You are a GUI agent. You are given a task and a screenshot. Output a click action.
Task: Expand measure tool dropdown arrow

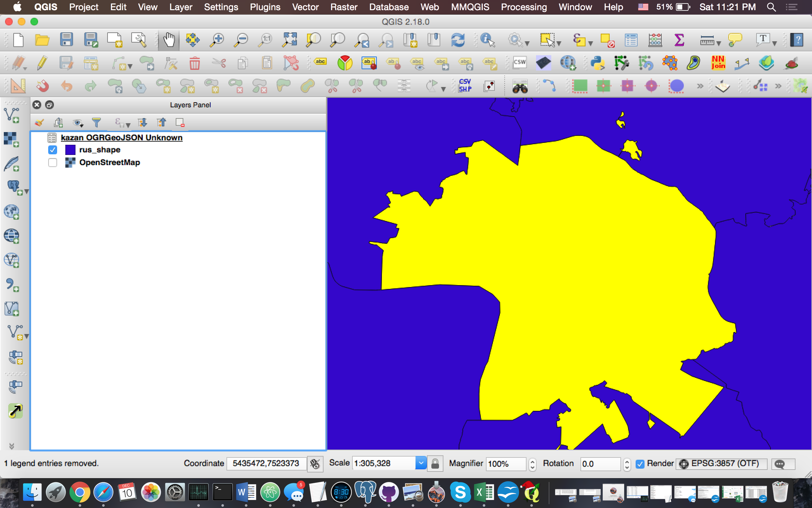[719, 43]
